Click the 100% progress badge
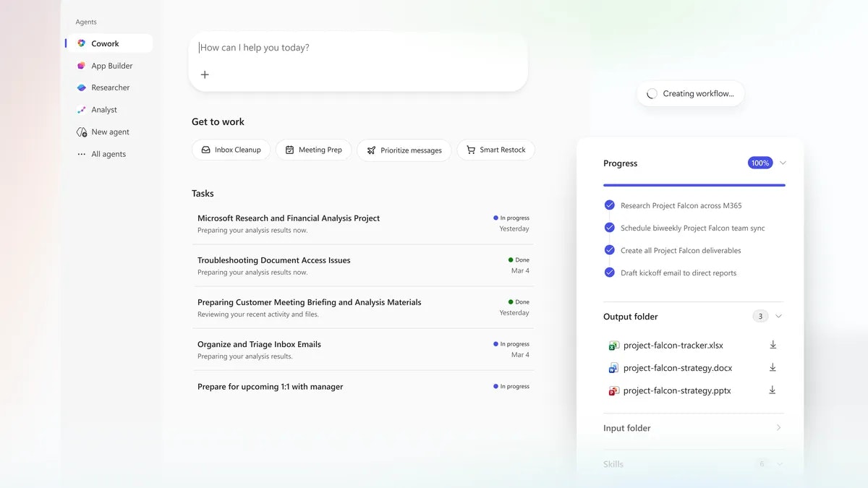This screenshot has height=488, width=868. click(x=759, y=163)
